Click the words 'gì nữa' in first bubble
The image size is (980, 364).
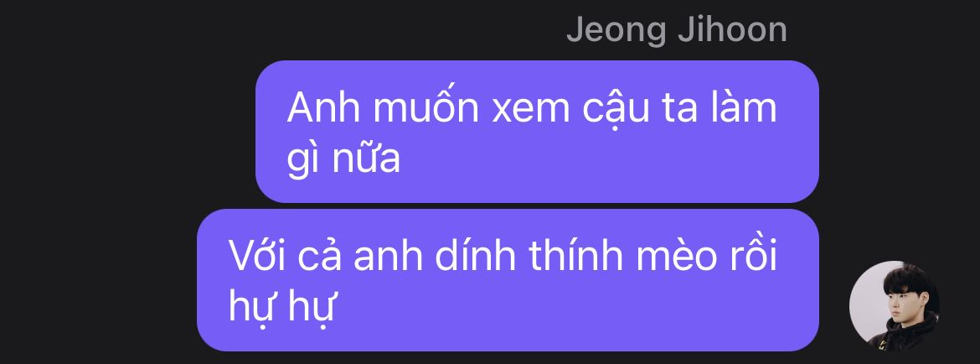(343, 159)
